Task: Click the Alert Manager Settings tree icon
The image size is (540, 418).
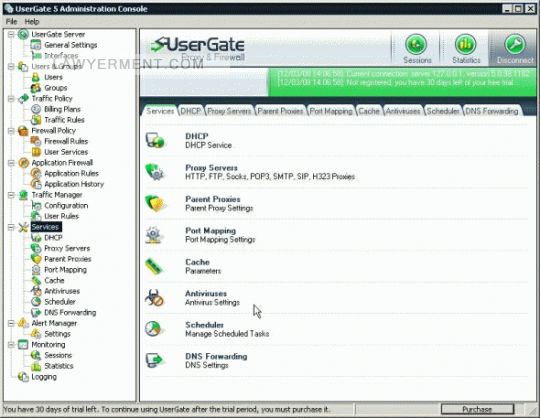Action: pos(36,334)
